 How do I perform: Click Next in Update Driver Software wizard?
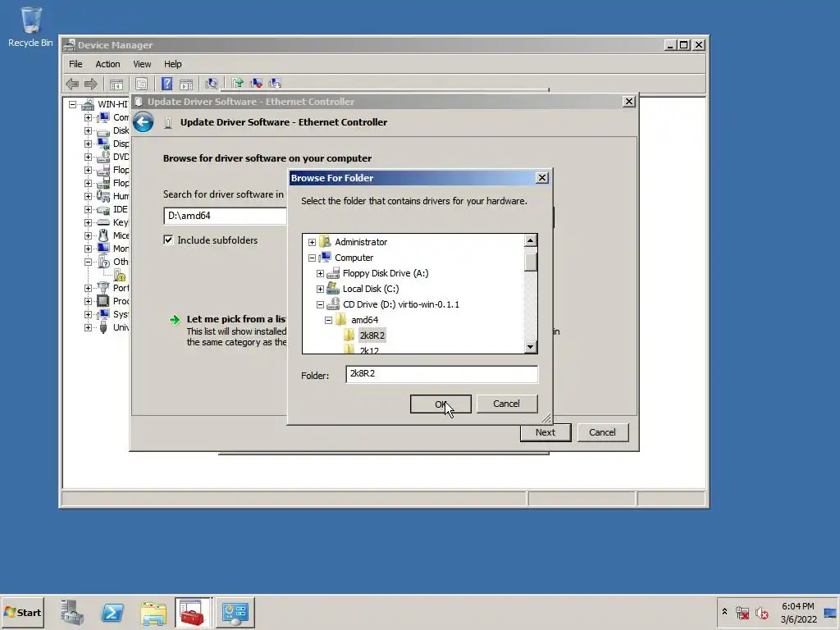click(546, 432)
